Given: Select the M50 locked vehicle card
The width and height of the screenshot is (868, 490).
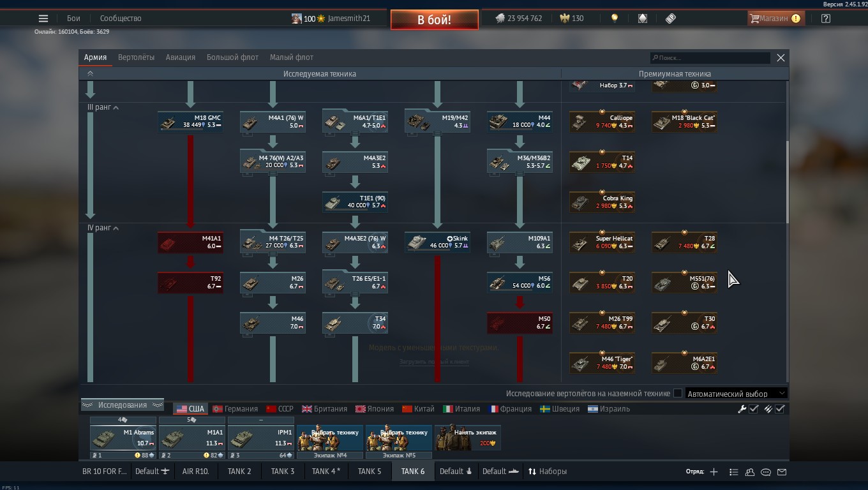Looking at the screenshot, I should tap(520, 322).
